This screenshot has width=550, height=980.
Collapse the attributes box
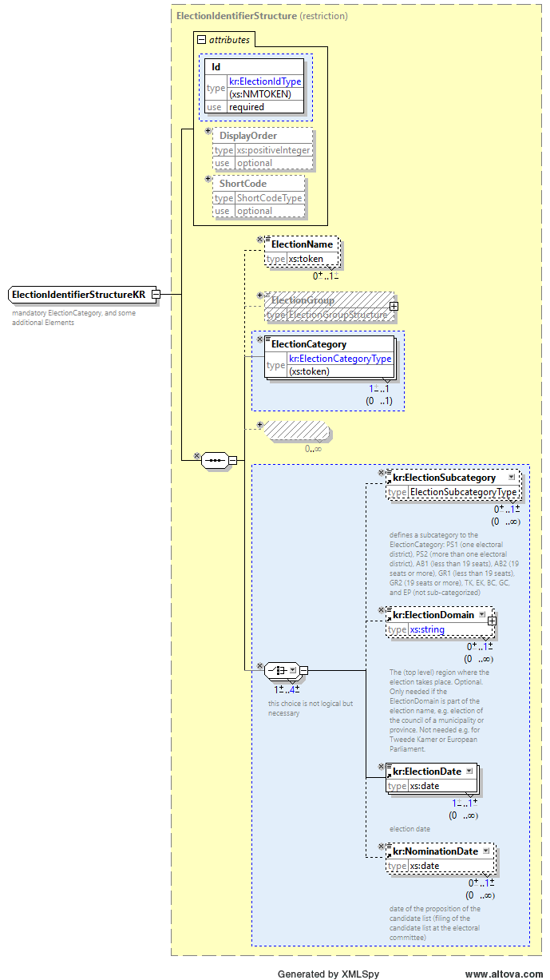point(201,39)
